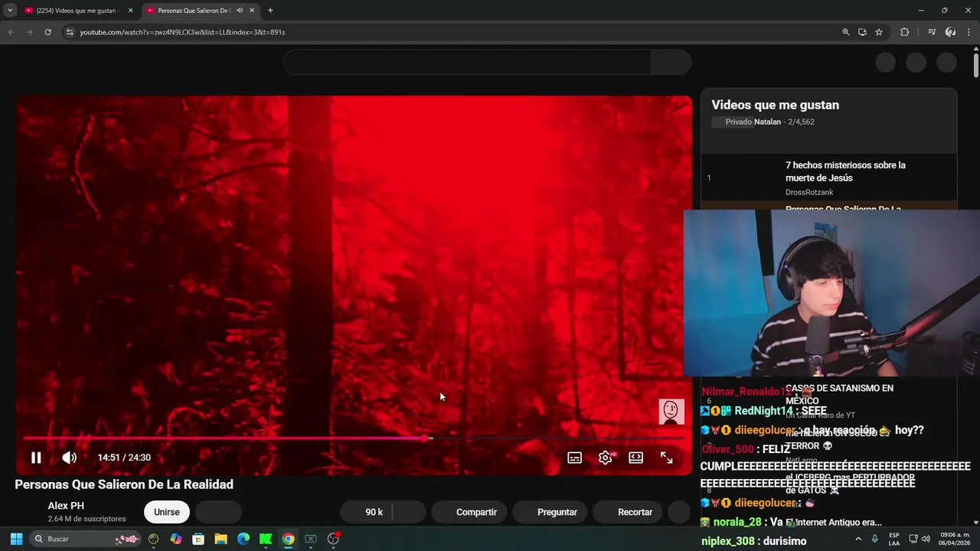The height and width of the screenshot is (551, 980).
Task: View site information icon in address bar
Action: tap(70, 32)
